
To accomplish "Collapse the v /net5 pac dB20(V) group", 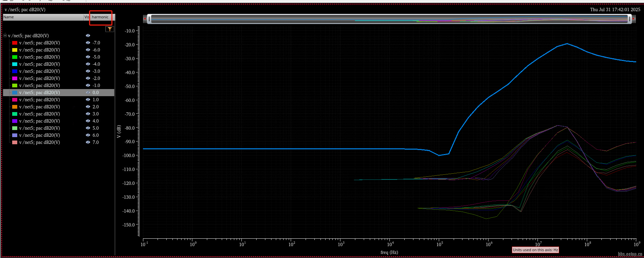I will coord(5,36).
